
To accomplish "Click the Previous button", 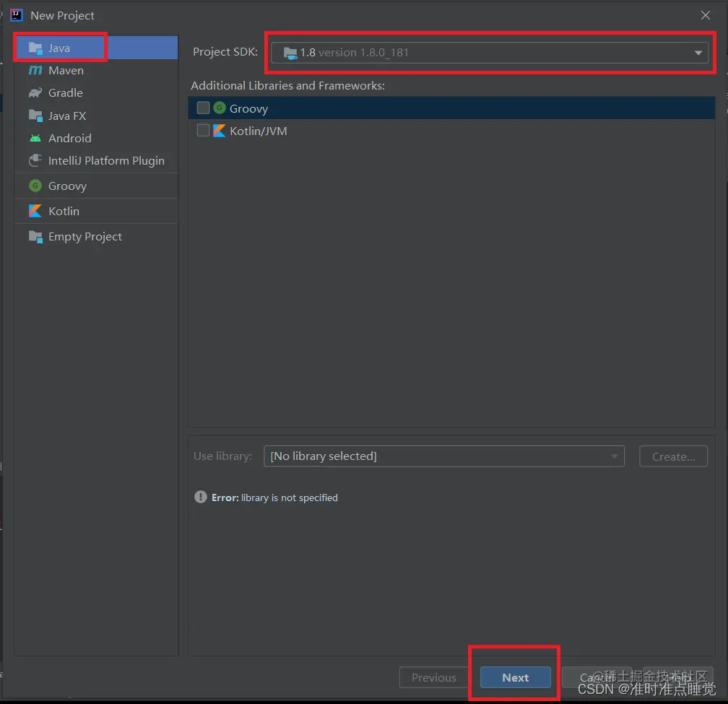I will pyautogui.click(x=434, y=677).
